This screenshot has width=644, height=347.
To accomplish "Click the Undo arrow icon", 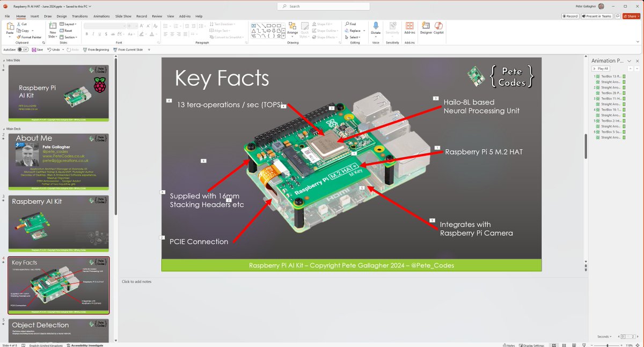I will point(49,49).
